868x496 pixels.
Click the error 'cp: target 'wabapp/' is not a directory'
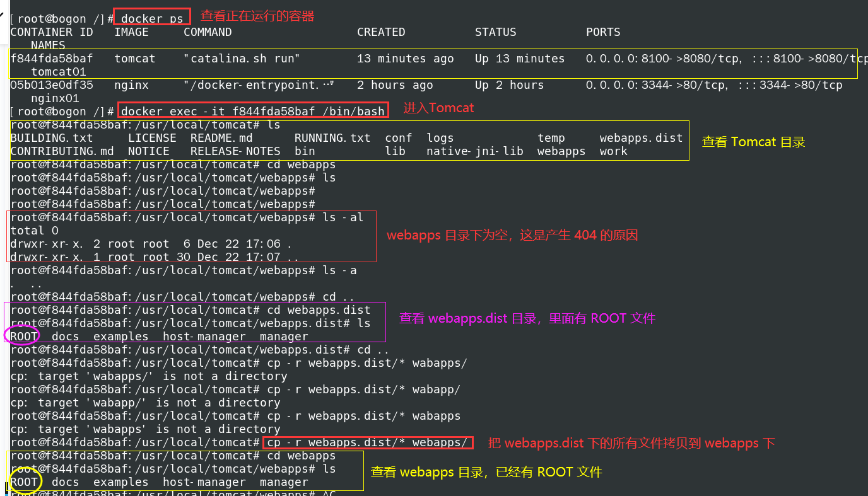point(145,403)
